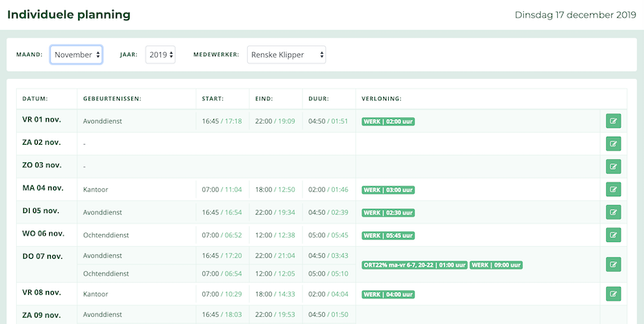The image size is (644, 324).
Task: Click the WERK | 05:45 uur badge
Action: pyautogui.click(x=388, y=236)
